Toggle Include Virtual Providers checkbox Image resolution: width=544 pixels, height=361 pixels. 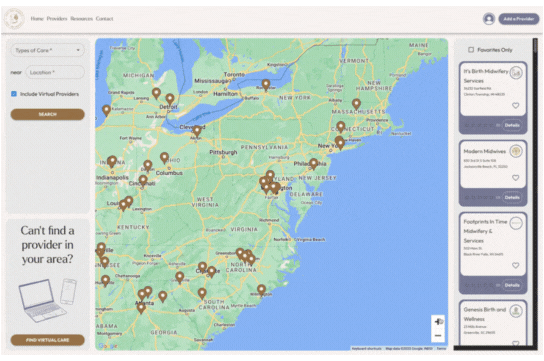pos(14,94)
